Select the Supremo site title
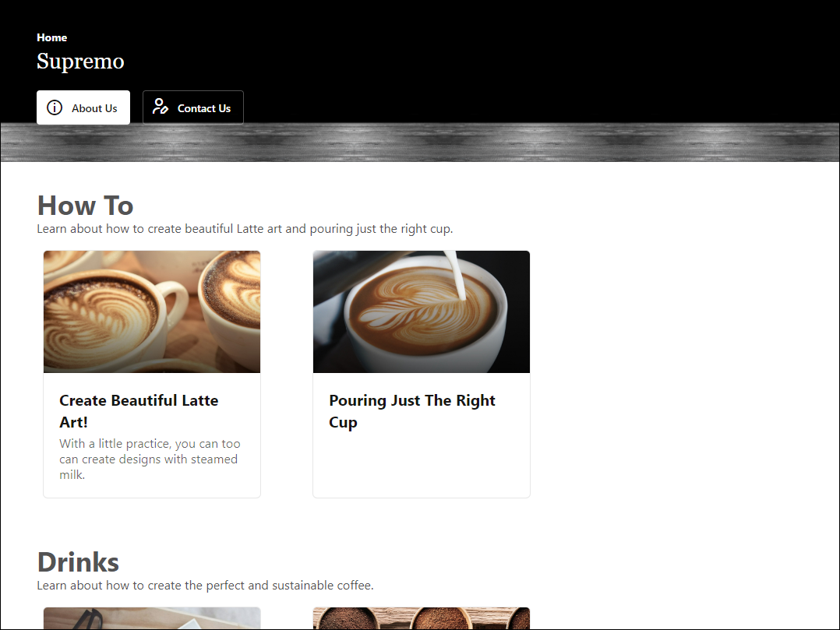This screenshot has height=630, width=840. [x=80, y=62]
